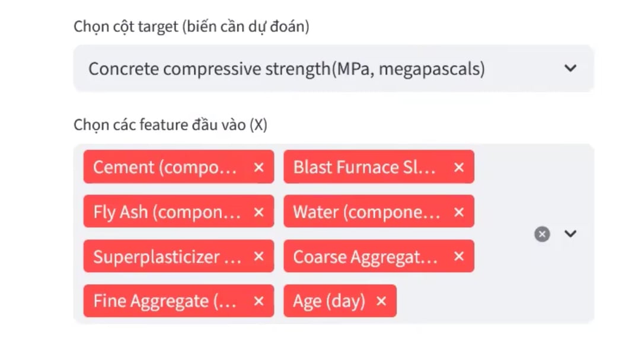Open the target column dropdown arrow
Screen dimensions: 635x364
point(570,68)
